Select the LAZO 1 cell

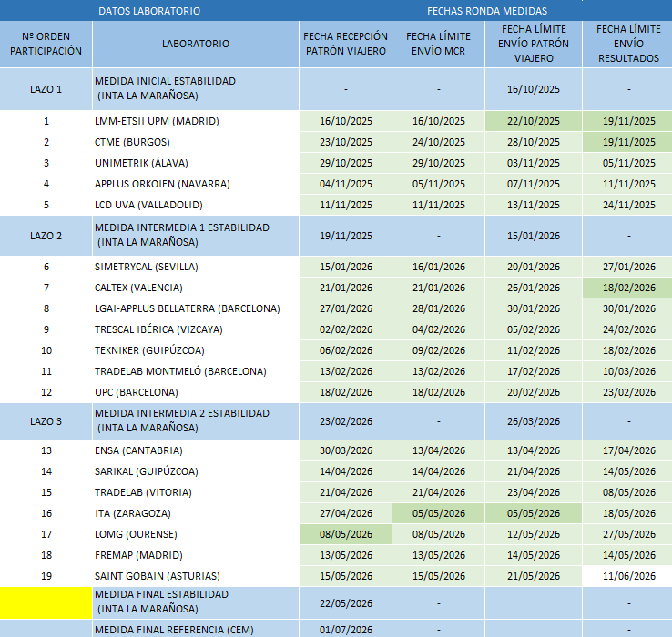(46, 89)
